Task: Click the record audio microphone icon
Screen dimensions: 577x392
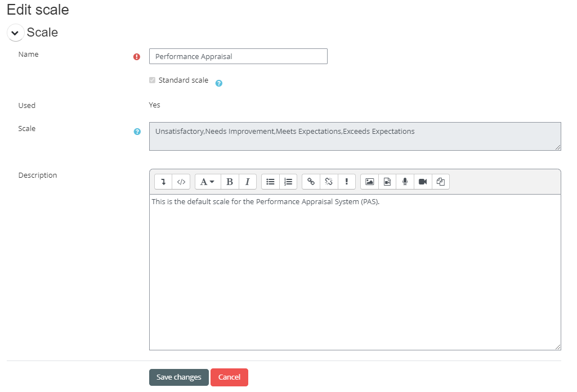Action: click(405, 182)
